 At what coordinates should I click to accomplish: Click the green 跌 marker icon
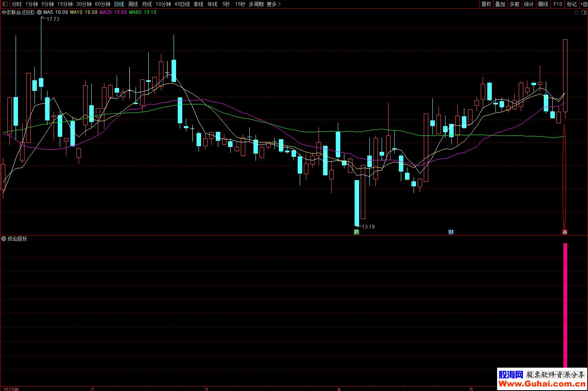click(x=357, y=232)
